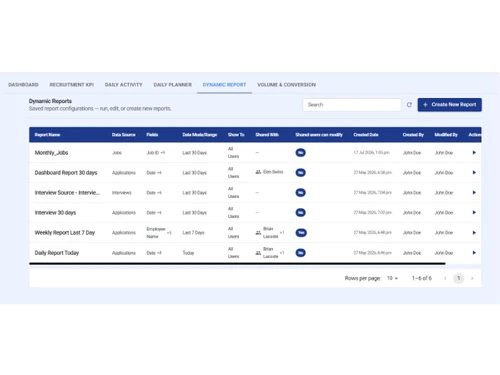Click the Modified By column header
Viewport: 500px width, 375px height.
click(446, 135)
